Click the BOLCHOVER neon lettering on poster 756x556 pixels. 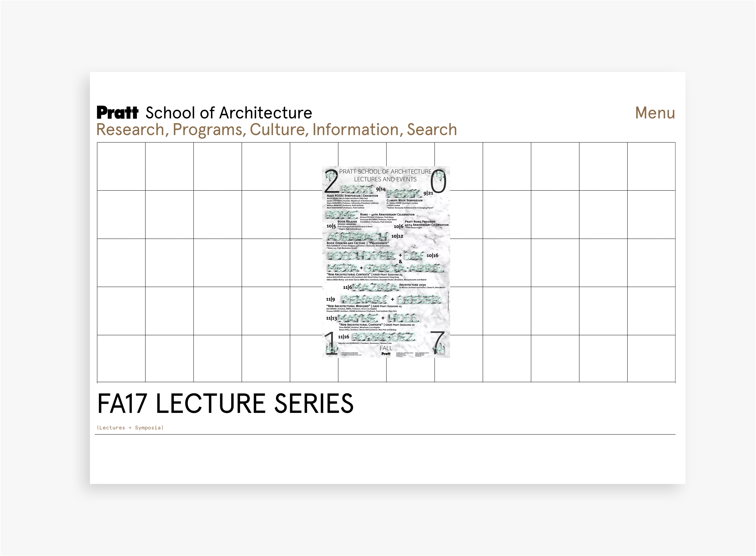[362, 256]
